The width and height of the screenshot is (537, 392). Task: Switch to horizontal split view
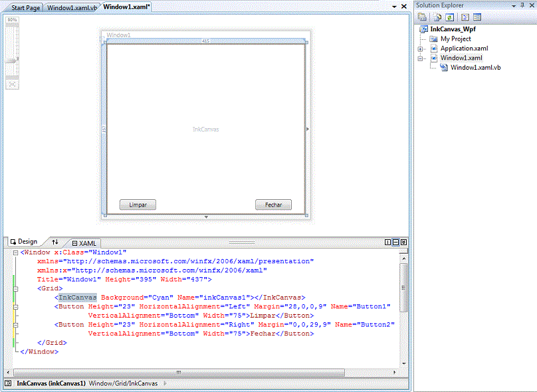pyautogui.click(x=395, y=242)
